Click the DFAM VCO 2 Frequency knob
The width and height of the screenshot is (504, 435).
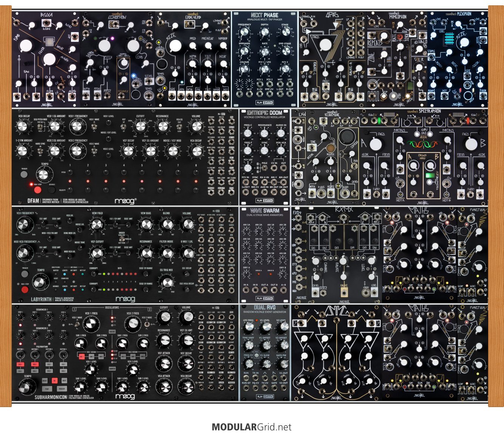pos(77,151)
